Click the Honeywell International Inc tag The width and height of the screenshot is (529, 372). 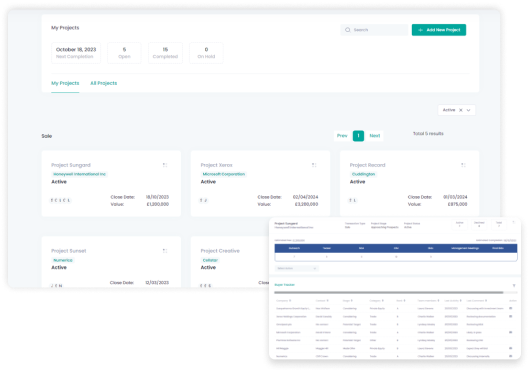(79, 174)
